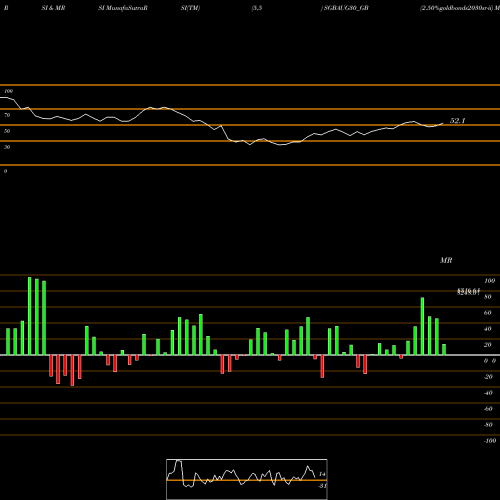Click the RSI axis label 70

[x=7, y=115]
